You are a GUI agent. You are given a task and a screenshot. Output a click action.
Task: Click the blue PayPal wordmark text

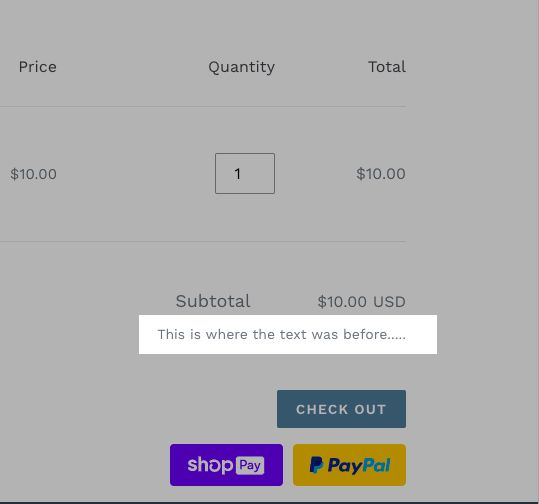click(x=359, y=466)
